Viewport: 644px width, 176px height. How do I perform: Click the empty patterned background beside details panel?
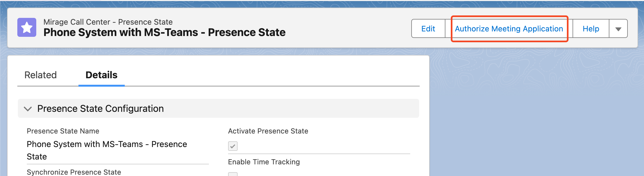536,114
